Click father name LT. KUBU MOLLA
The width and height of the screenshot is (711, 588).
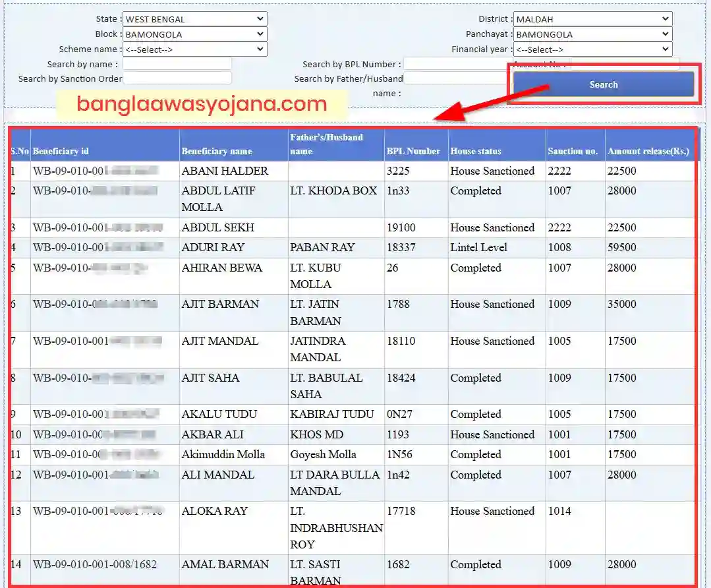[x=316, y=276]
